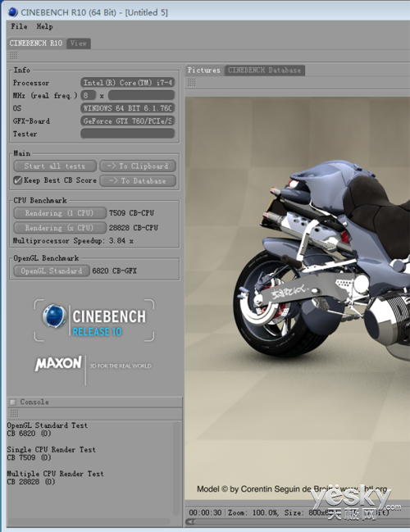Select the CINEBENCH R10 tab
Viewport: 410px width, 532px height.
coord(36,43)
